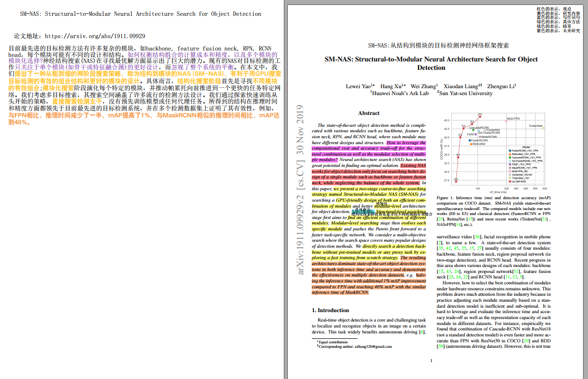Select the Chinese title 'SM-NAS:从结构到模块的目标检测神经网络框架搜索'
This screenshot has width=588, height=379.
click(438, 46)
